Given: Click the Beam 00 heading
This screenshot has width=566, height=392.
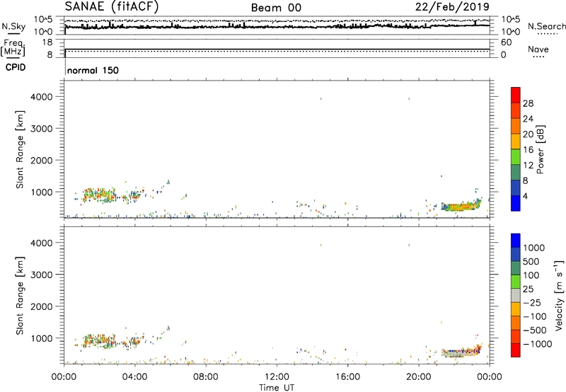Looking at the screenshot, I should 276,8.
